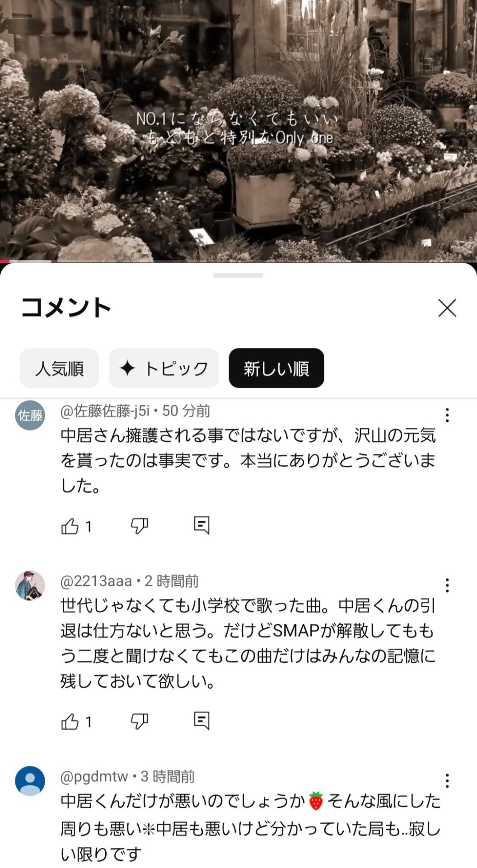This screenshot has height=868, width=477.
Task: Open @佐藤佐藤-j5i profile avatar
Action: click(x=30, y=415)
